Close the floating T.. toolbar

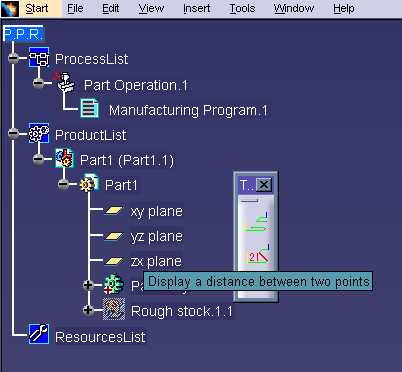pyautogui.click(x=264, y=184)
